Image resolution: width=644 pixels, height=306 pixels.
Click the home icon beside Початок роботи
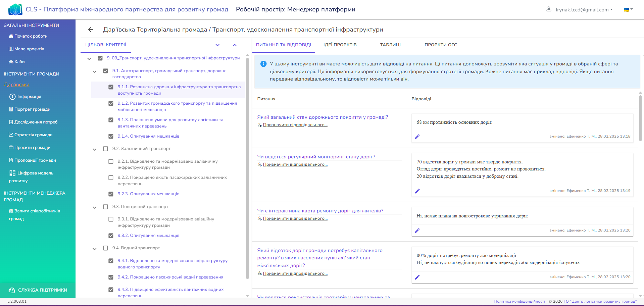[x=11, y=36]
